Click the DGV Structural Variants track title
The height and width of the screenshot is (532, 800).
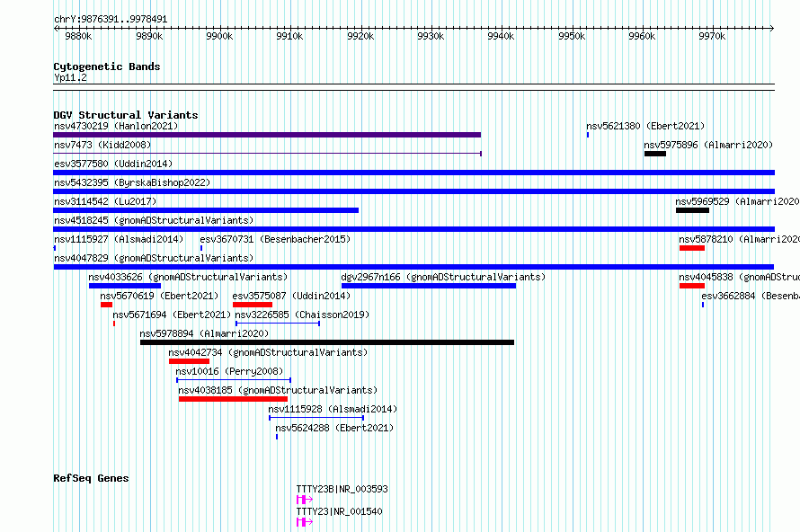pos(126,115)
